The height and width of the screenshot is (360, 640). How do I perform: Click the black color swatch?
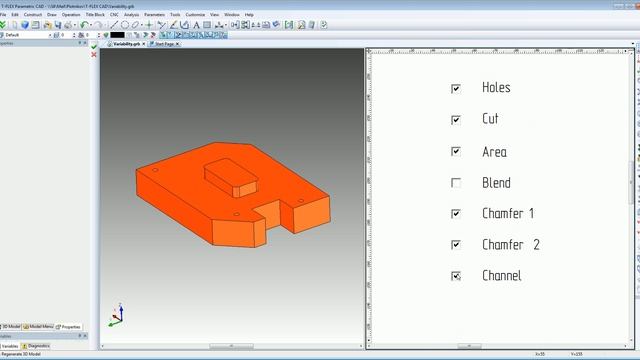click(117, 35)
